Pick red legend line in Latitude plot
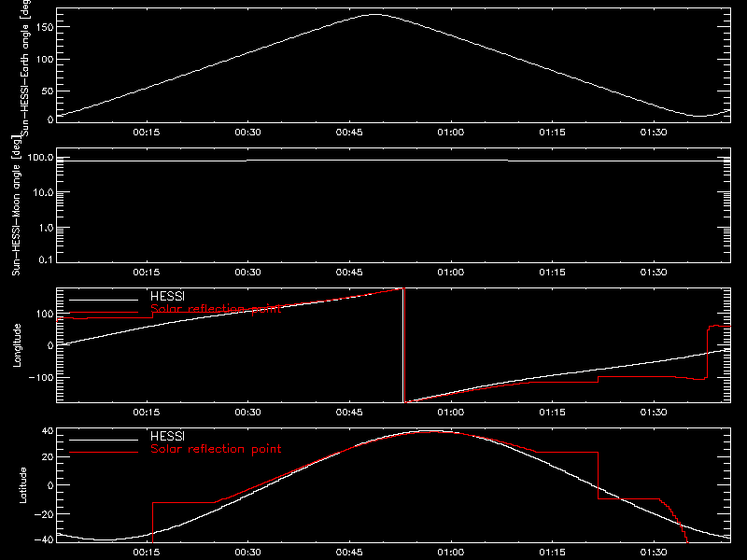This screenshot has width=747, height=560. point(104,453)
